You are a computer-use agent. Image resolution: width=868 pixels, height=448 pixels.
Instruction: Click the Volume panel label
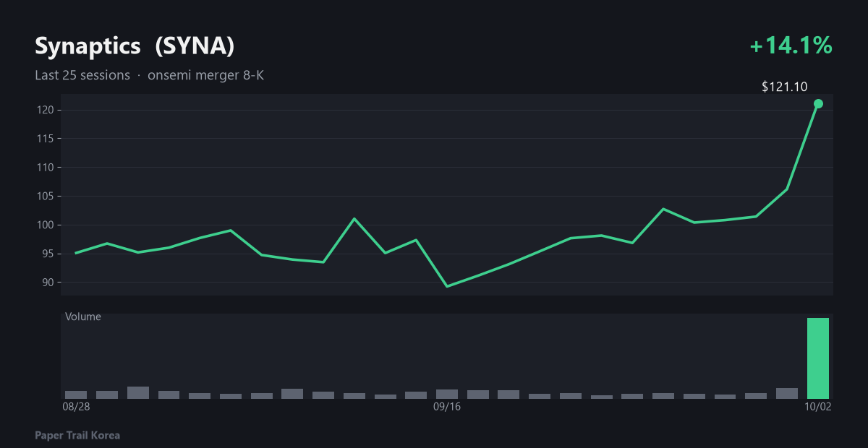tap(83, 316)
